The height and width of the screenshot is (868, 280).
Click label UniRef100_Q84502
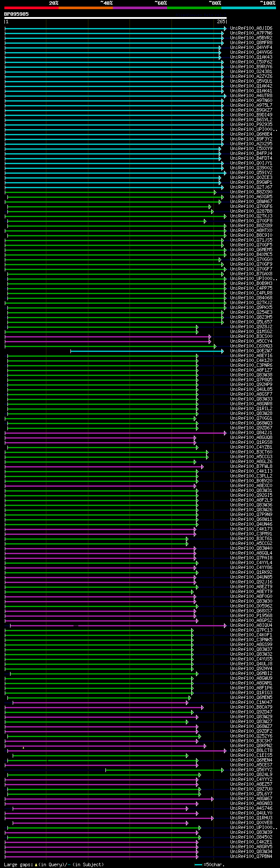coord(251,837)
